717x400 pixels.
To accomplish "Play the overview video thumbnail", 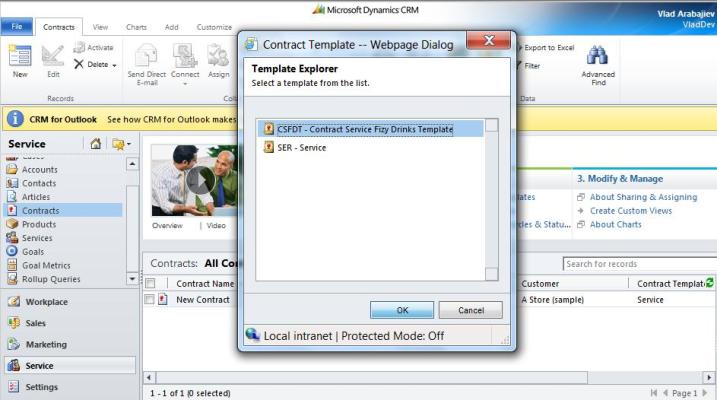I will 200,181.
